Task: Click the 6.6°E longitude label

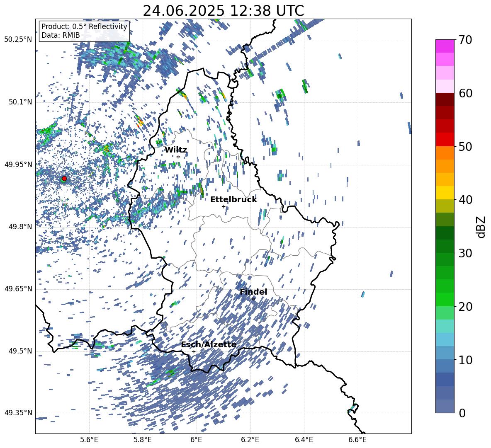Action: pos(357,440)
